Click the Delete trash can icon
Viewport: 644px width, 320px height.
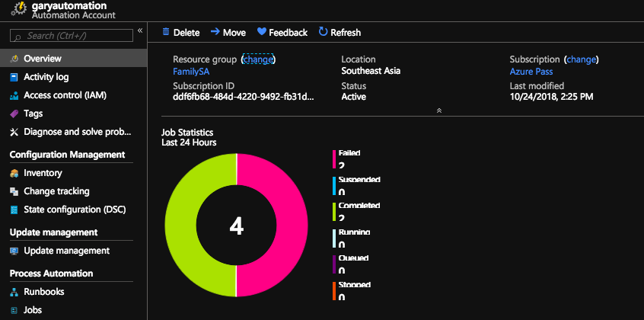[x=166, y=32]
